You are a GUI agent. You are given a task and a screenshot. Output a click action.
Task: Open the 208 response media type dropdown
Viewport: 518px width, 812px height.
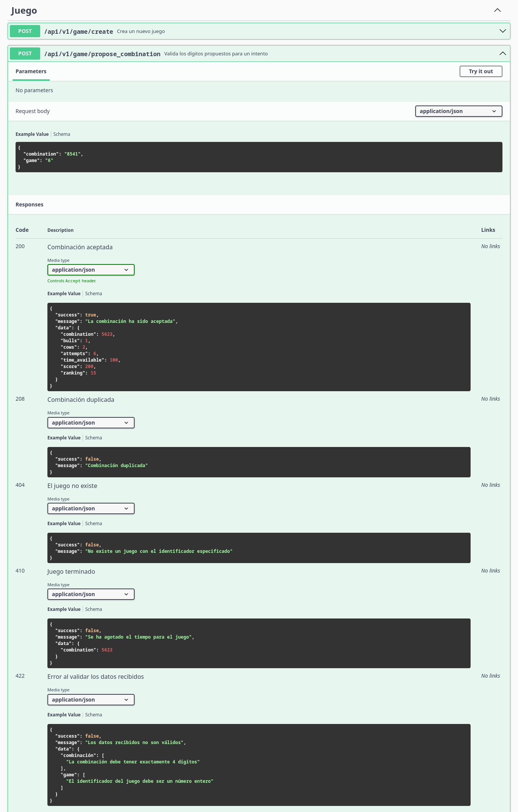coord(91,423)
